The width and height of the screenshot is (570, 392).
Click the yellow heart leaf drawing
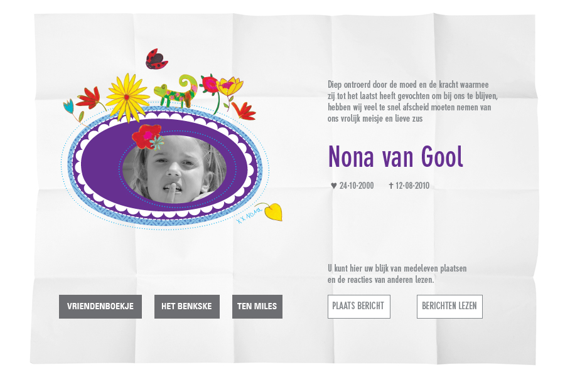(272, 212)
